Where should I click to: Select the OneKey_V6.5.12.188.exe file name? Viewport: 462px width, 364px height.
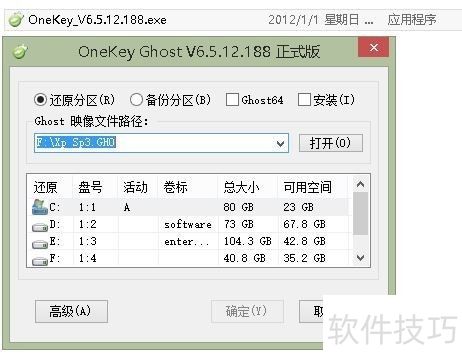click(97, 20)
